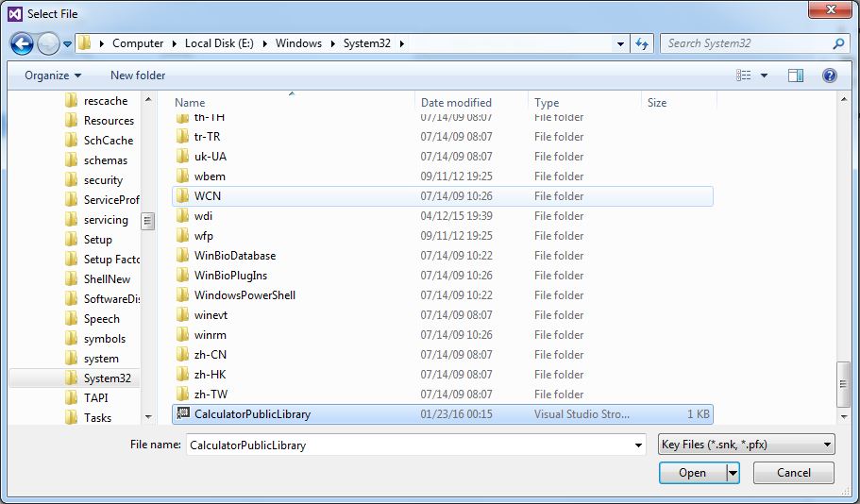Screen dimensions: 860x504
Task: Click the navigation tree scrollbar thumb
Action: 147,222
